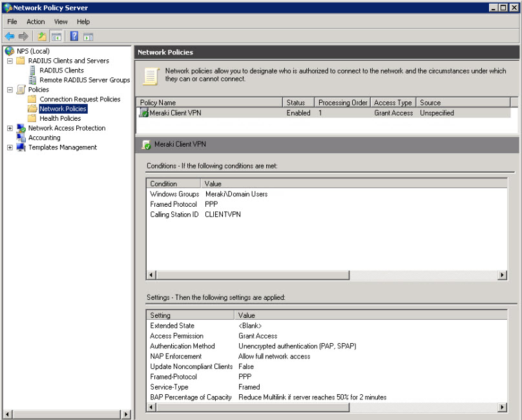Expand Network Access Protection node
Viewport: 522px width, 420px height.
coord(10,128)
